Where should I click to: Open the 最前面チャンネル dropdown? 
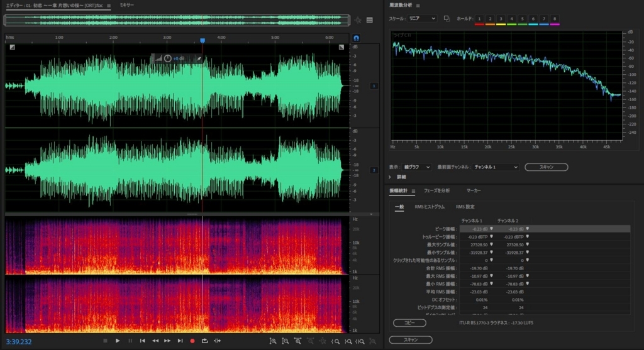click(x=496, y=167)
